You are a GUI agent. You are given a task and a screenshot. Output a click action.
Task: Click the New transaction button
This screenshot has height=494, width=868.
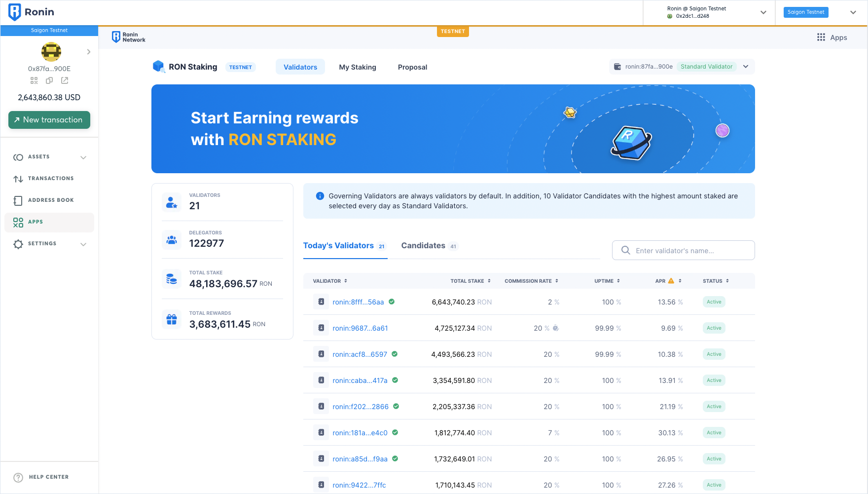[49, 120]
